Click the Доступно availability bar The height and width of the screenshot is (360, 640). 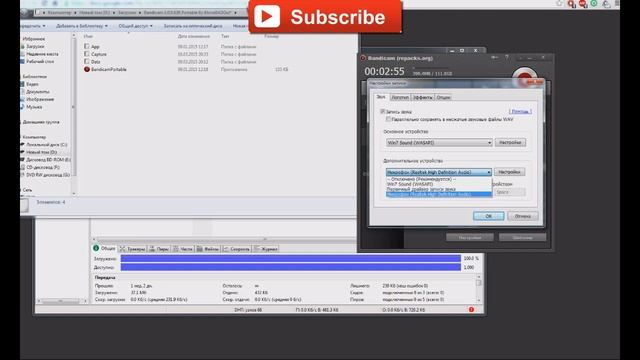(x=291, y=267)
